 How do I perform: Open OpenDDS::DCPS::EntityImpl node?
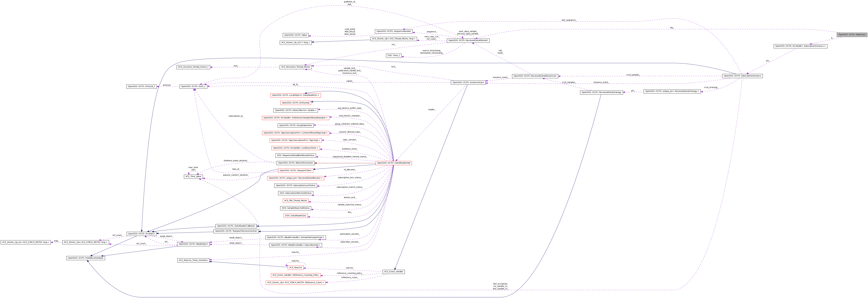[x=295, y=103]
